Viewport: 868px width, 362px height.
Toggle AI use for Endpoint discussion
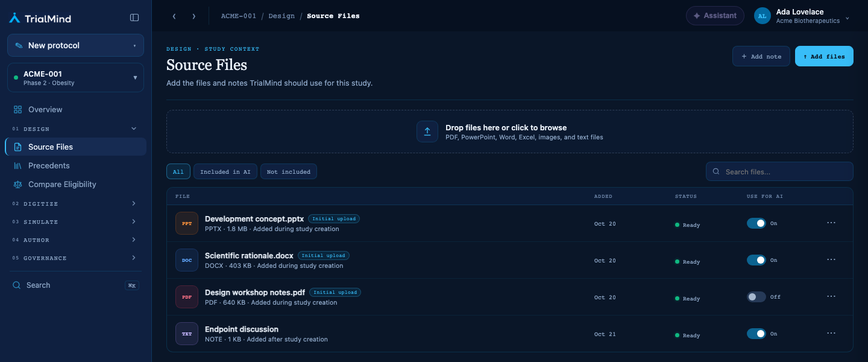[756, 334]
